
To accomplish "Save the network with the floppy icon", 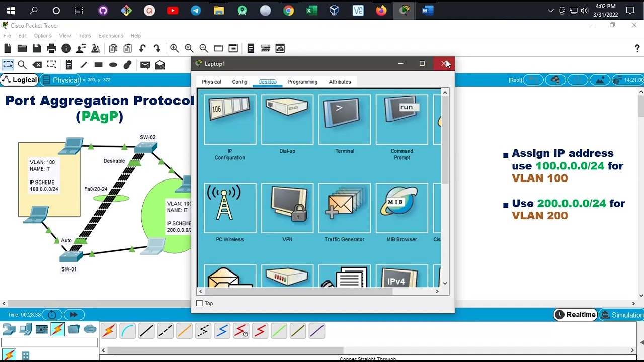I will click(x=37, y=48).
